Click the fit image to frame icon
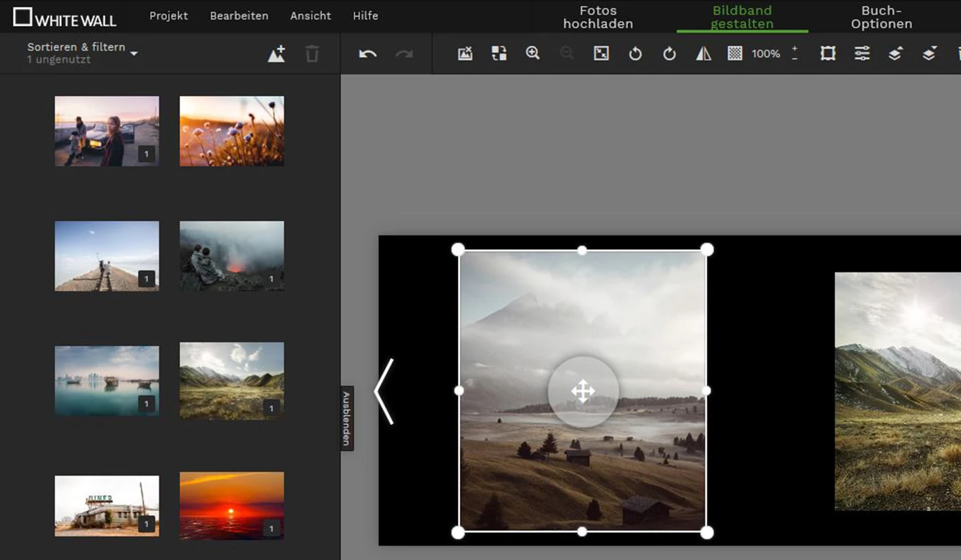The image size is (961, 560). [601, 54]
